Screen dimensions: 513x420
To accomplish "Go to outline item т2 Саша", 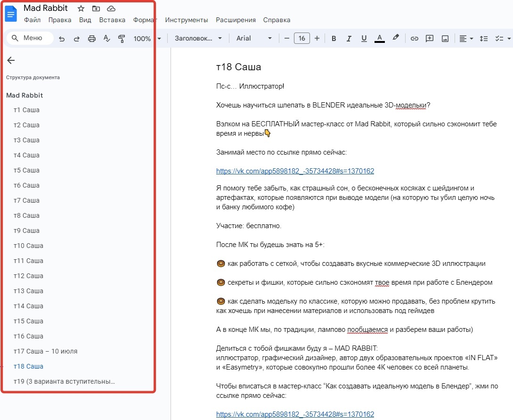I will tap(26, 125).
